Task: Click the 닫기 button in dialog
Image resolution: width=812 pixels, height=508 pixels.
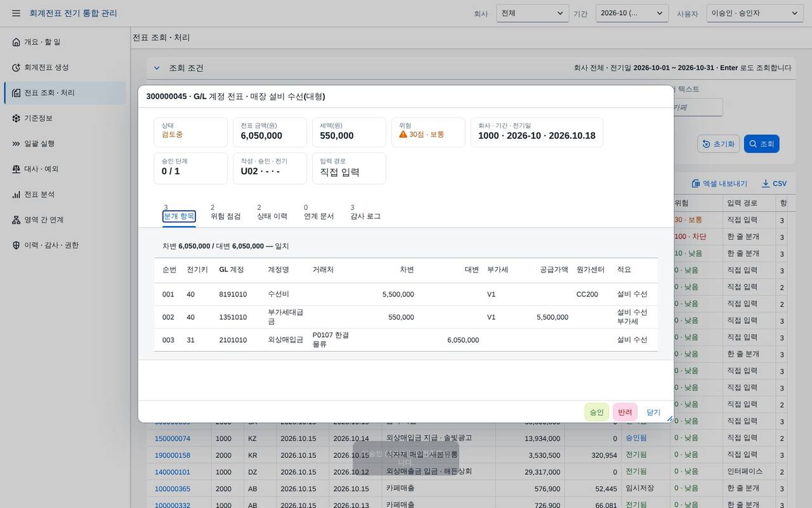Action: pos(653,412)
